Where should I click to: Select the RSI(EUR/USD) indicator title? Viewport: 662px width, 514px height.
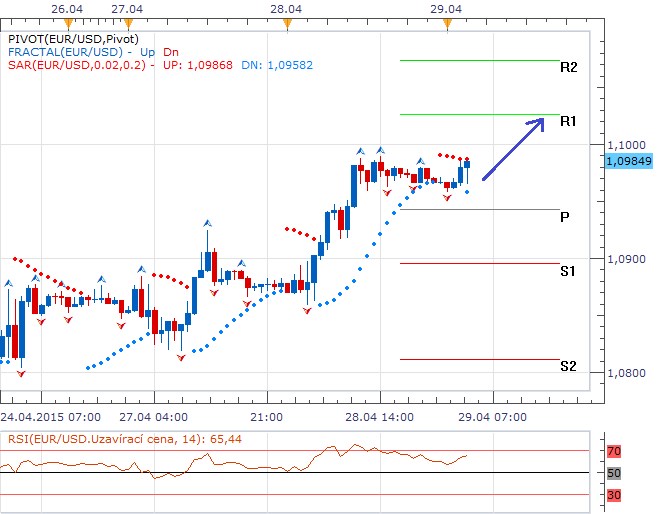[x=125, y=439]
